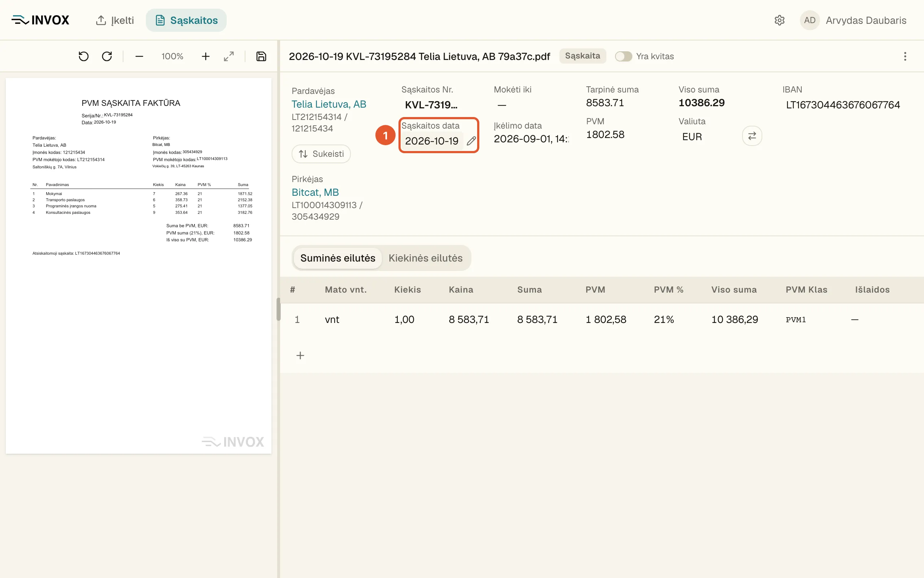Click the Kiekis column header
Viewport: 924px width, 578px height.
click(x=407, y=290)
